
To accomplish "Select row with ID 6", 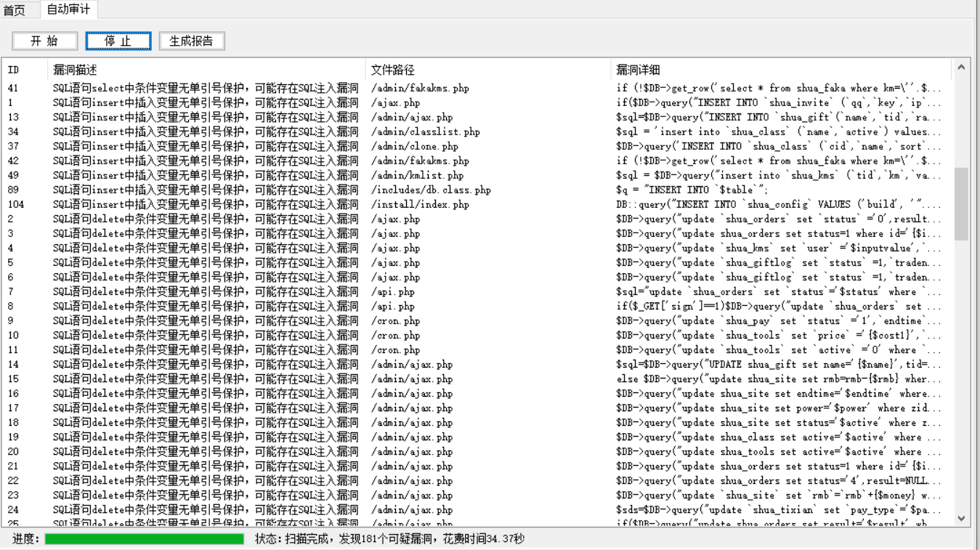I will point(477,277).
